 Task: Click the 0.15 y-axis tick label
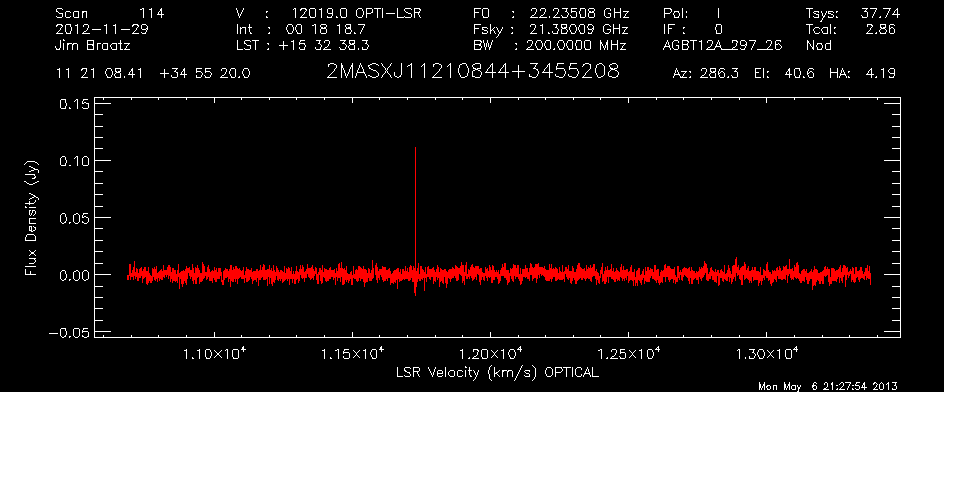click(x=74, y=104)
